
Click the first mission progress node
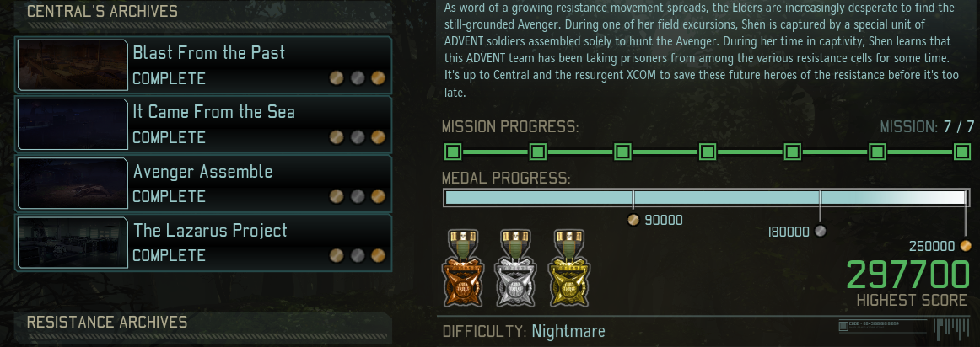[x=453, y=152]
